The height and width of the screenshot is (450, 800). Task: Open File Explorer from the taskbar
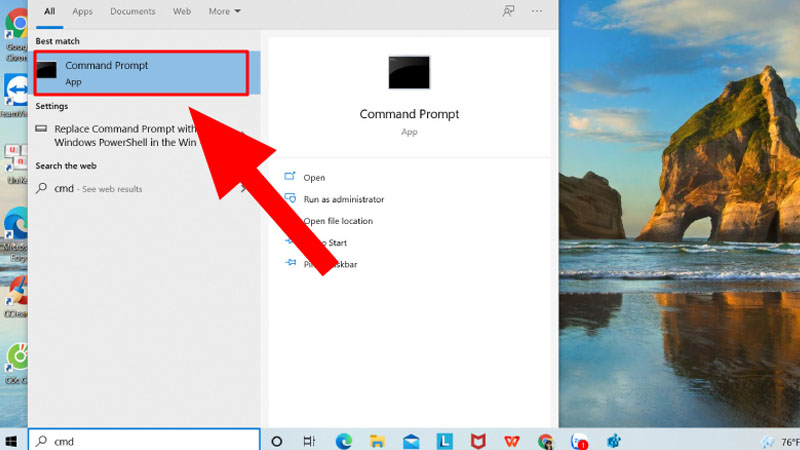pyautogui.click(x=377, y=440)
